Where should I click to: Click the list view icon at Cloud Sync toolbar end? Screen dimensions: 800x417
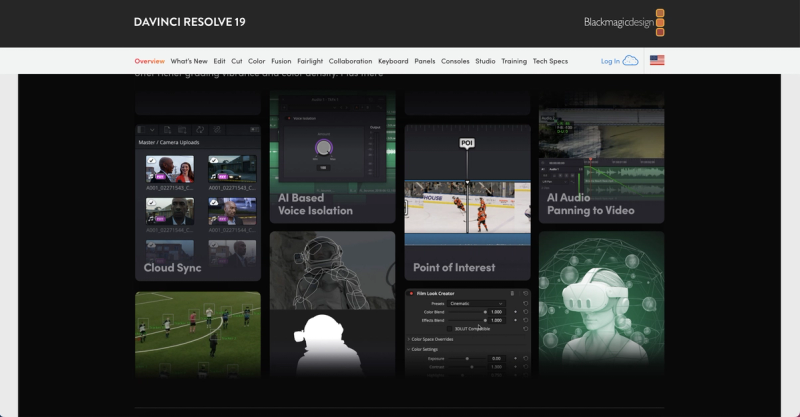tap(254, 130)
